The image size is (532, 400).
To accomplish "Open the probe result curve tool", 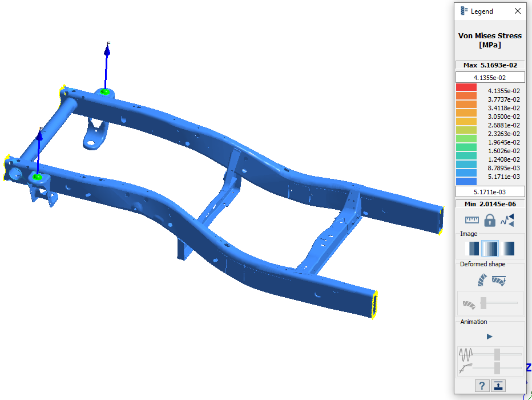I will 507,220.
